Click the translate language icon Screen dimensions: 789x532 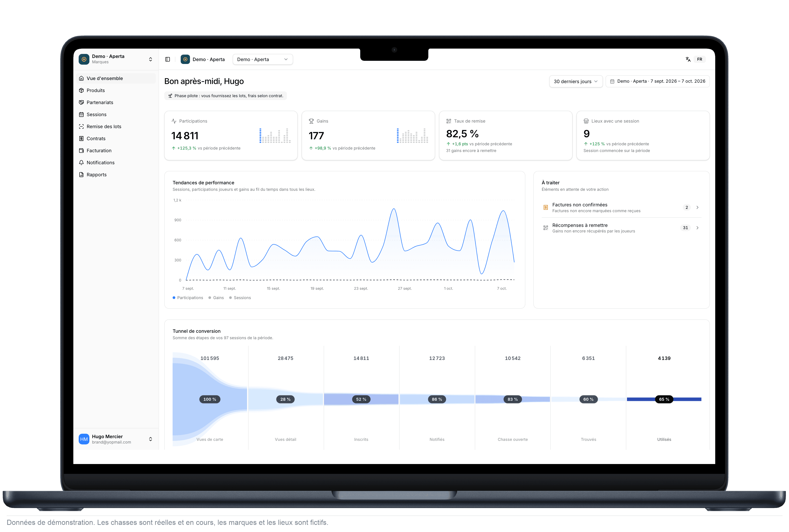click(688, 59)
